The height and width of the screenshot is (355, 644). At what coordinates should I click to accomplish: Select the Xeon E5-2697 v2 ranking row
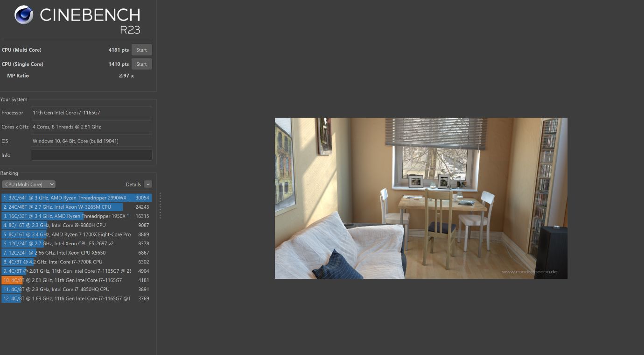pos(77,243)
